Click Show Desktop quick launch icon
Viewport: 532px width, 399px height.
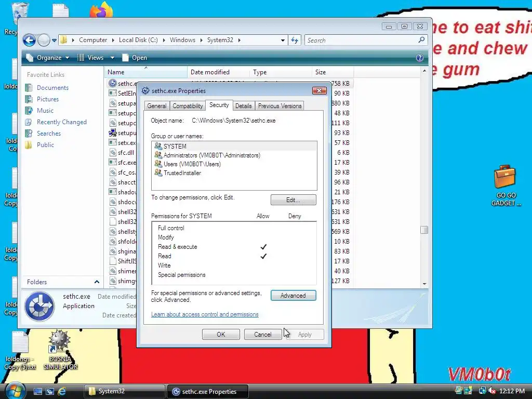tap(37, 391)
